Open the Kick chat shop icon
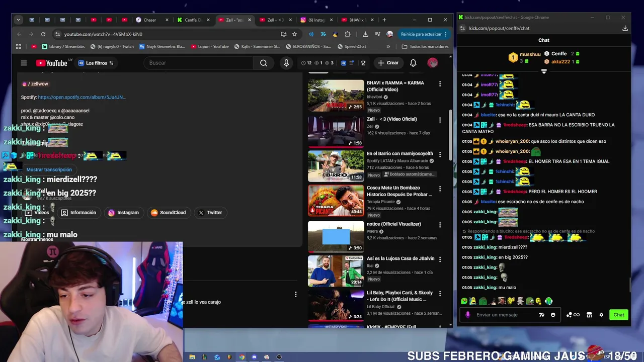The height and width of the screenshot is (362, 644). point(589,315)
